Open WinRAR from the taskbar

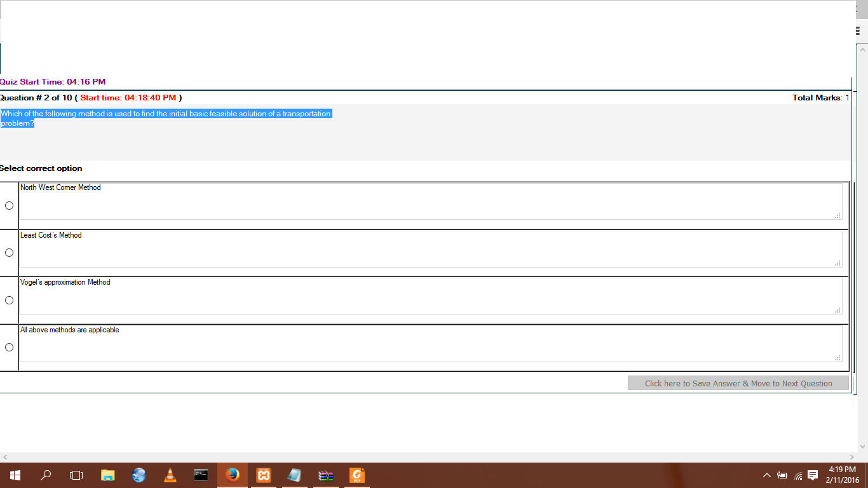(x=325, y=475)
